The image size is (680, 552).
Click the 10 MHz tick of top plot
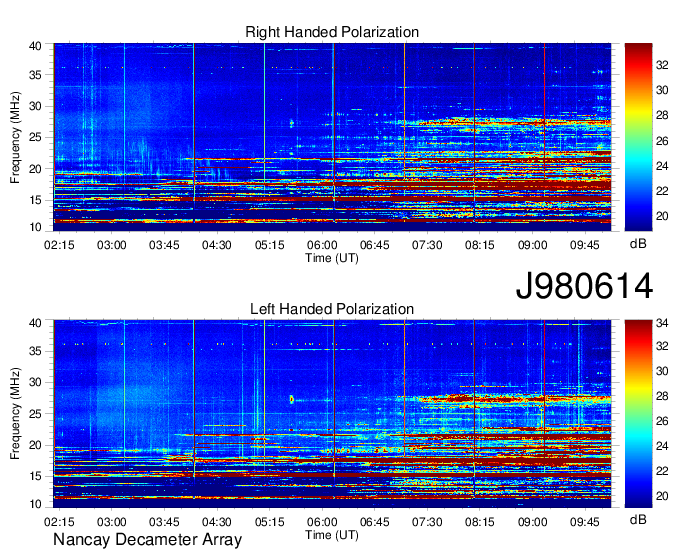click(35, 228)
